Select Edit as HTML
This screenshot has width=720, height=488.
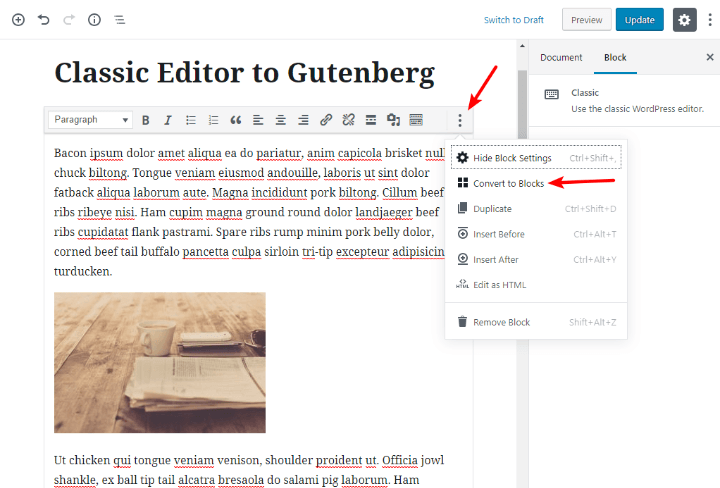pos(536,285)
